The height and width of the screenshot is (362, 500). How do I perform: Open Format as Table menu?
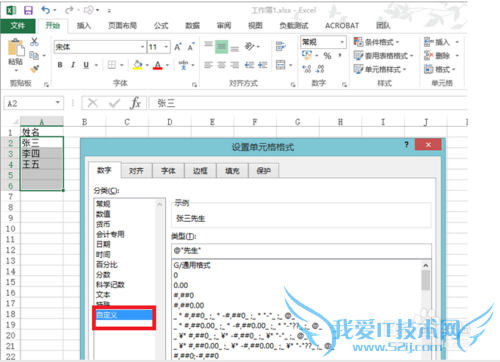click(x=383, y=56)
